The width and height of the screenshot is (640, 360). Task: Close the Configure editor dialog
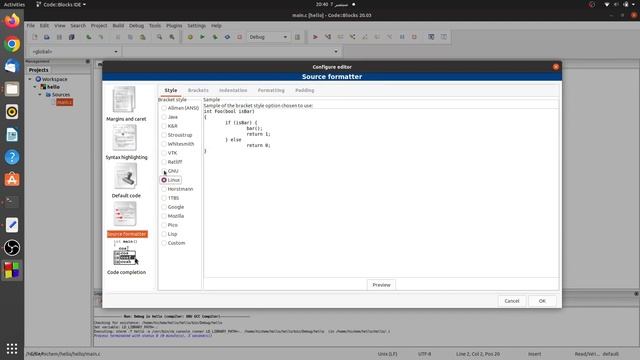(x=556, y=67)
